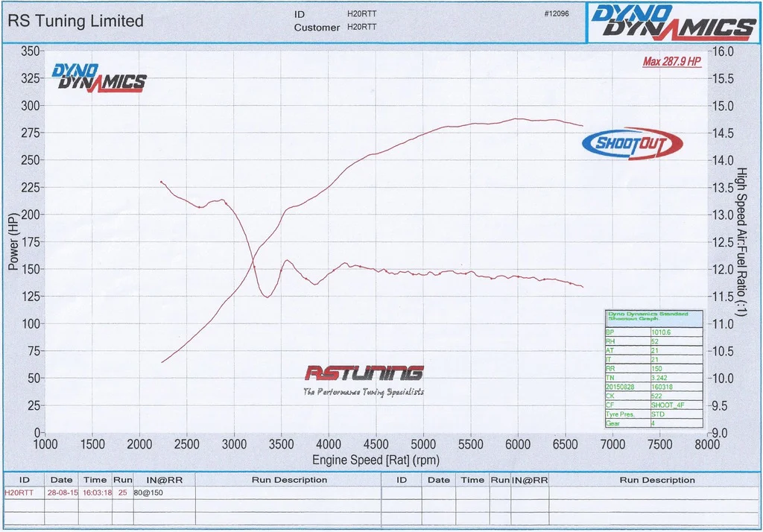Click the '20150828' date code in the info box
The height and width of the screenshot is (532, 763).
tap(620, 387)
